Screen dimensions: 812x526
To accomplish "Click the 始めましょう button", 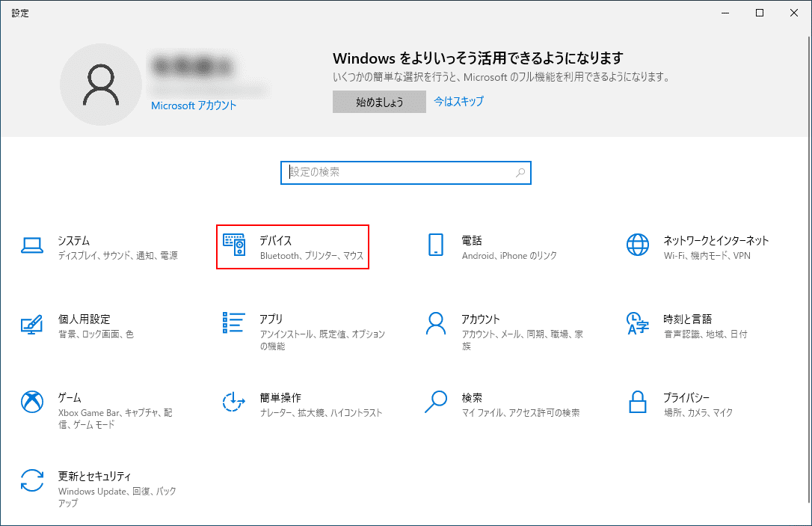I will 379,102.
